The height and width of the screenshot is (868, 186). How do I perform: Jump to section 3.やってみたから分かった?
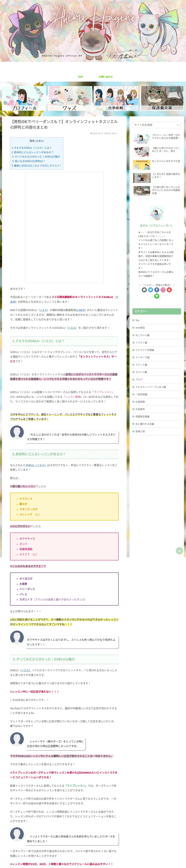36,157
